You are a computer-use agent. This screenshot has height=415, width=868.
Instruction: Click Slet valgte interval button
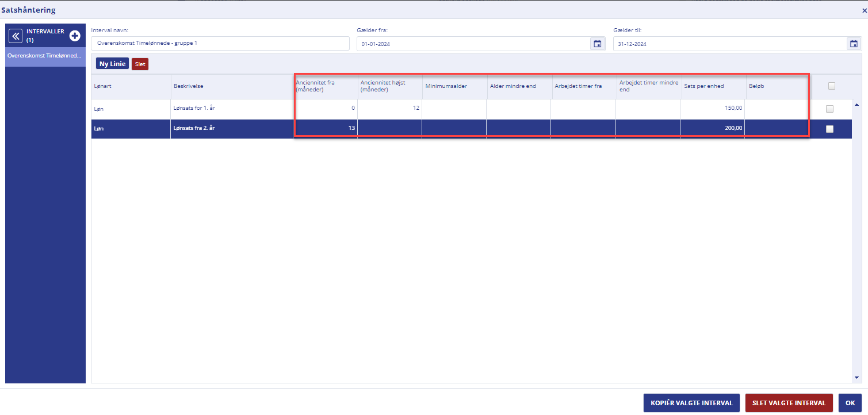(x=789, y=403)
